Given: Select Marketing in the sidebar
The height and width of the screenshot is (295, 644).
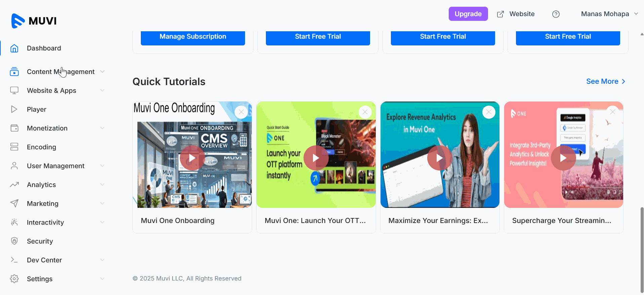Looking at the screenshot, I should pyautogui.click(x=43, y=204).
